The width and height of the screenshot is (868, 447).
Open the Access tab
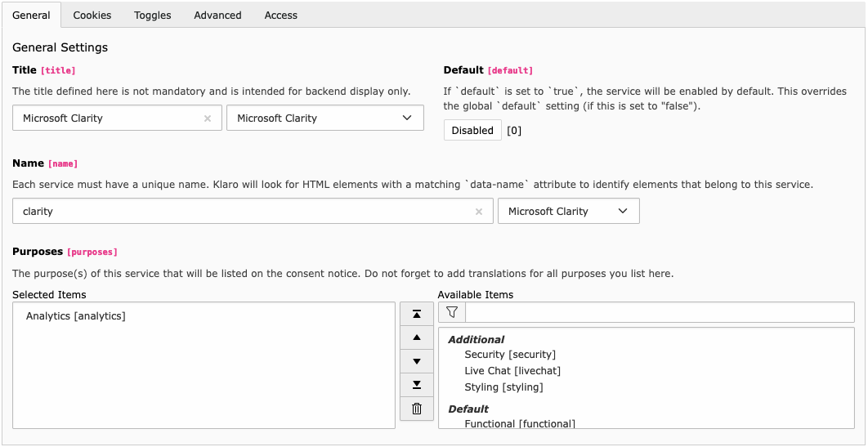pos(280,15)
